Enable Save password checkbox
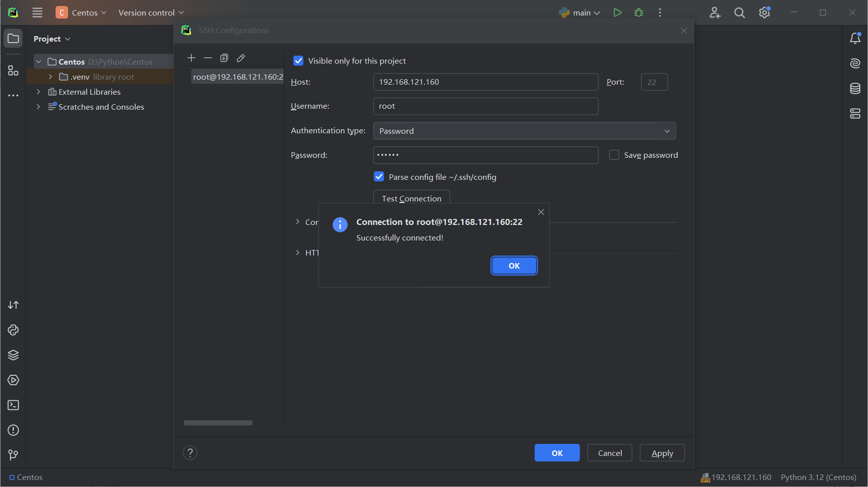868x487 pixels. 614,155
